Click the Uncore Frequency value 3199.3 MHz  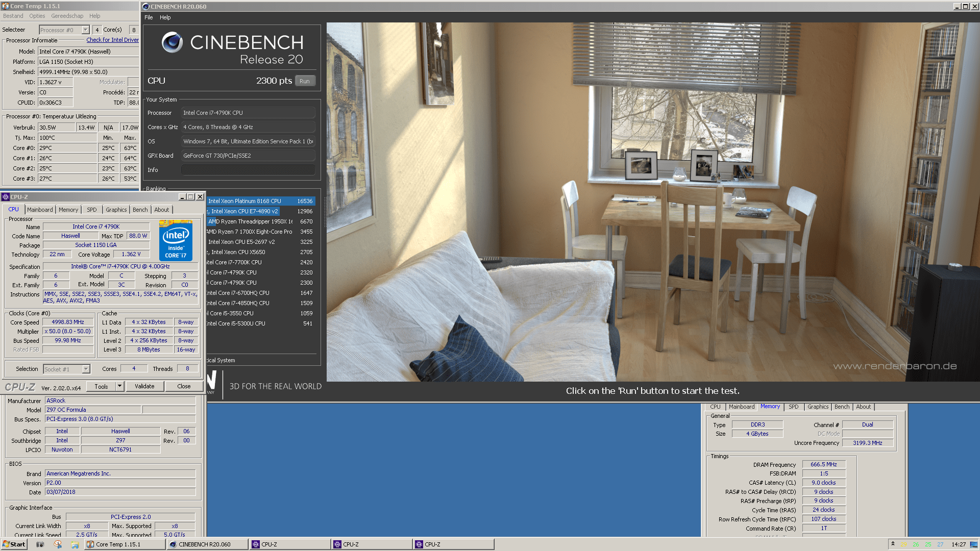(x=868, y=443)
